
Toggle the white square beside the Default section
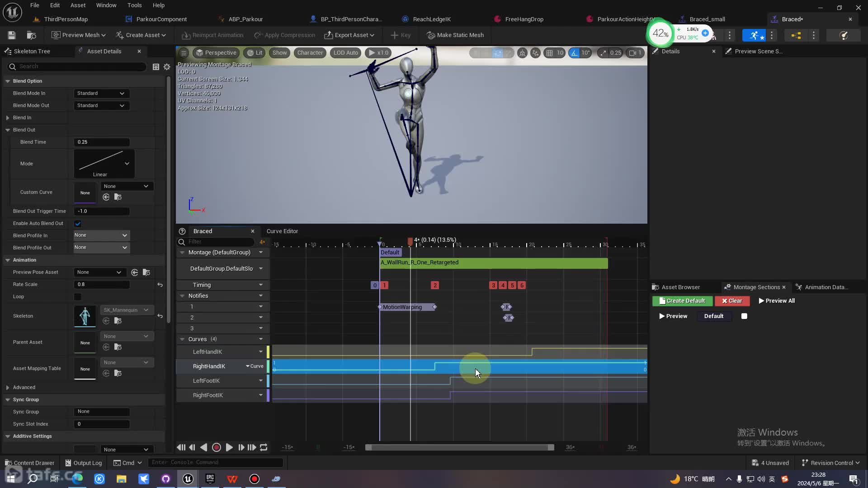[x=744, y=316]
